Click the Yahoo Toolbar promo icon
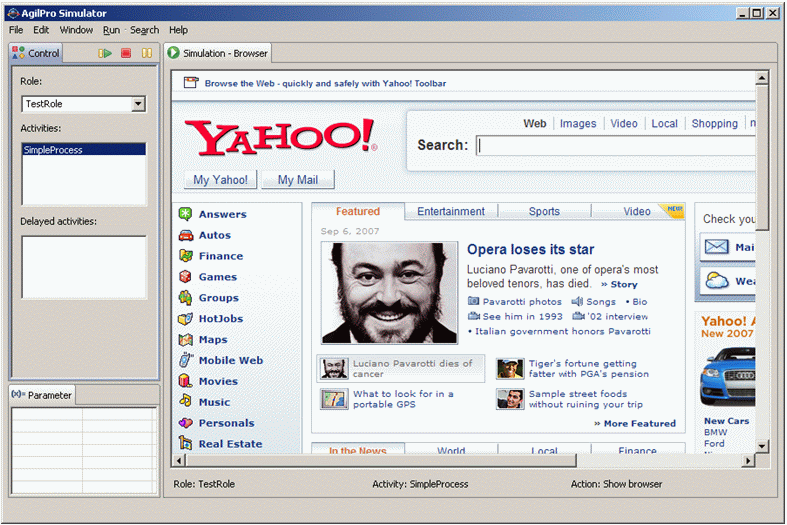The image size is (787, 525). [x=191, y=83]
